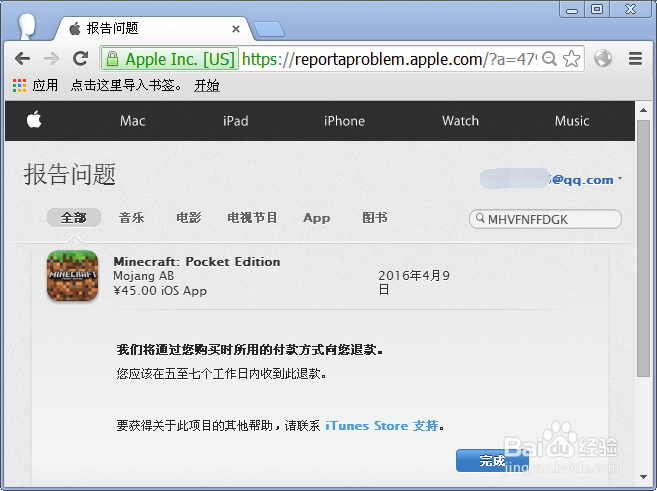Open the 应用 apps grid shortcut

[35, 85]
